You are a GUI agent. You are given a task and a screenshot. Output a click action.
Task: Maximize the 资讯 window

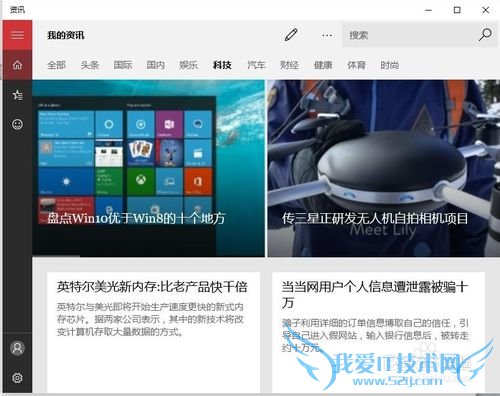[x=457, y=10]
